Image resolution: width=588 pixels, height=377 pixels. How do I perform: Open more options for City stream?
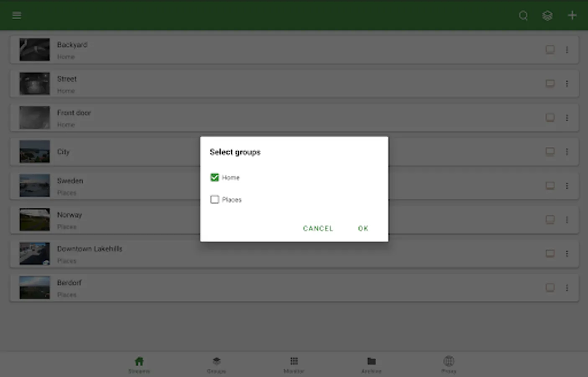[x=567, y=152]
